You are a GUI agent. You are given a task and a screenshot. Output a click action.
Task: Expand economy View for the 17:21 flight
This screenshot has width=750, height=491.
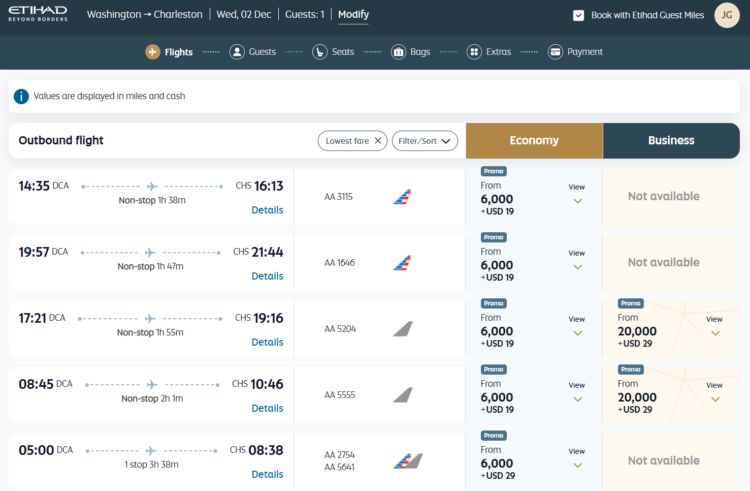coord(577,326)
